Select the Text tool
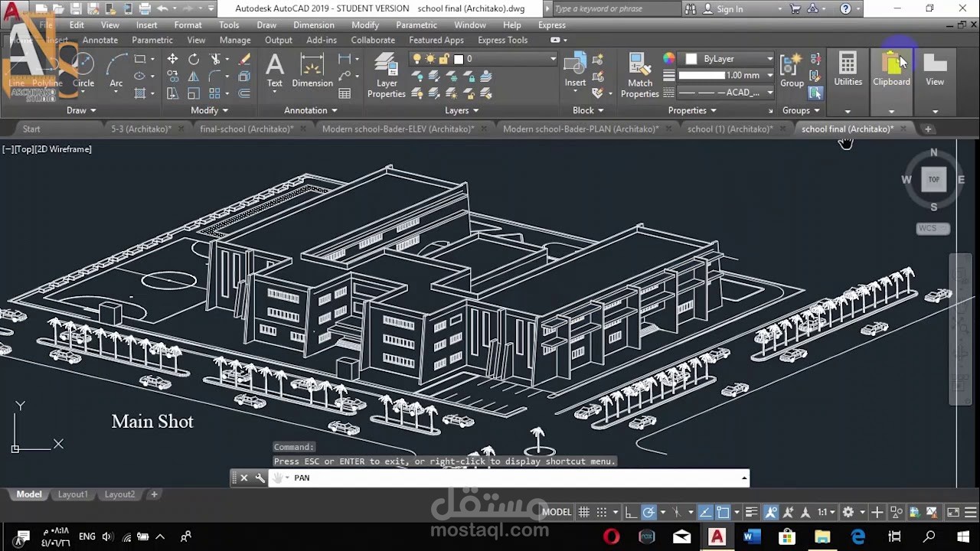The width and height of the screenshot is (980, 551). [x=274, y=73]
